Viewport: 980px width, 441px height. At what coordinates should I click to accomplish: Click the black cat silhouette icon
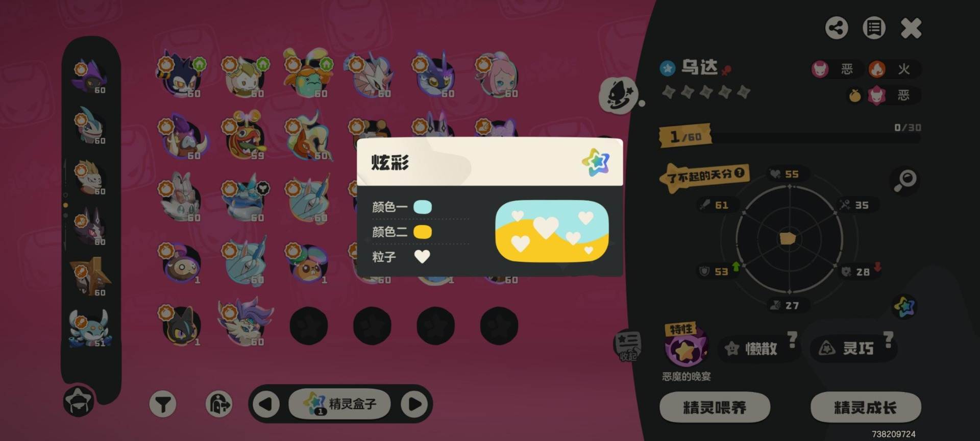click(x=619, y=95)
